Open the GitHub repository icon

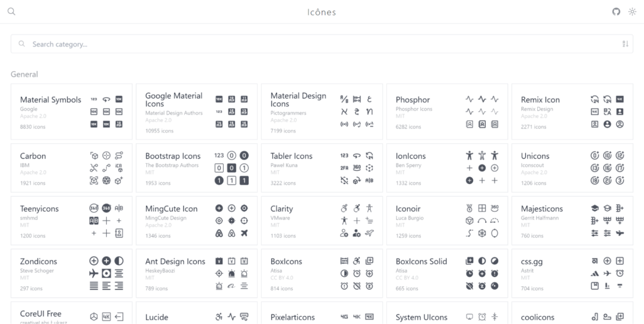(x=616, y=11)
